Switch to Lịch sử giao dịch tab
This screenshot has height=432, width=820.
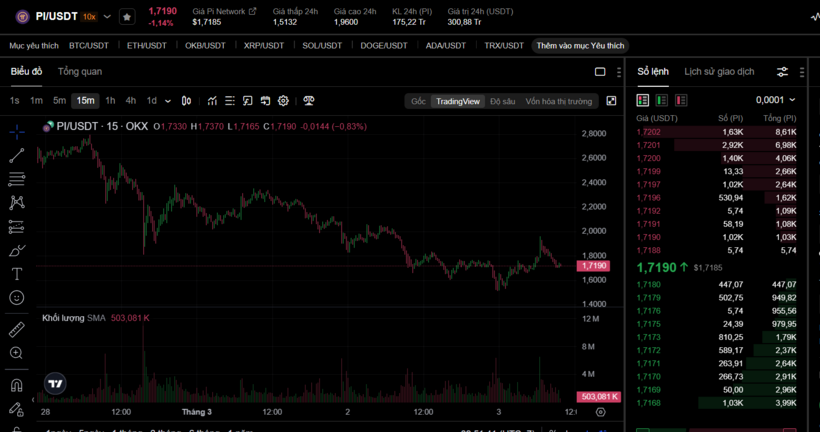click(719, 72)
